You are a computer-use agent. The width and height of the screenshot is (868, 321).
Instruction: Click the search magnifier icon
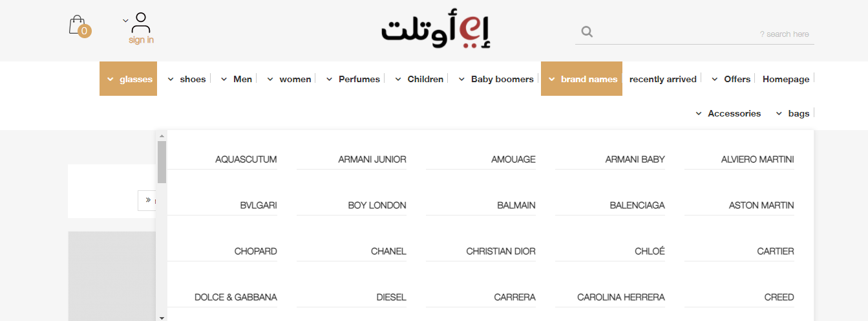click(x=587, y=32)
